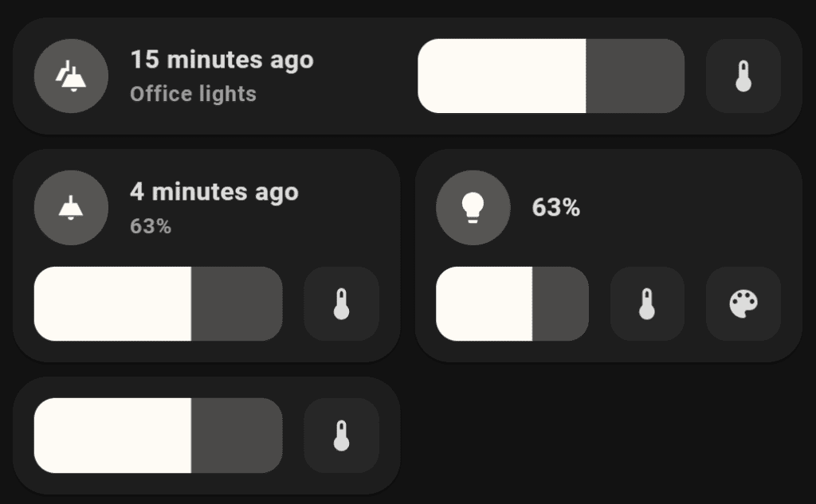Set brightness on the '4 minutes ago' card slider
This screenshot has height=504, width=816.
159,303
